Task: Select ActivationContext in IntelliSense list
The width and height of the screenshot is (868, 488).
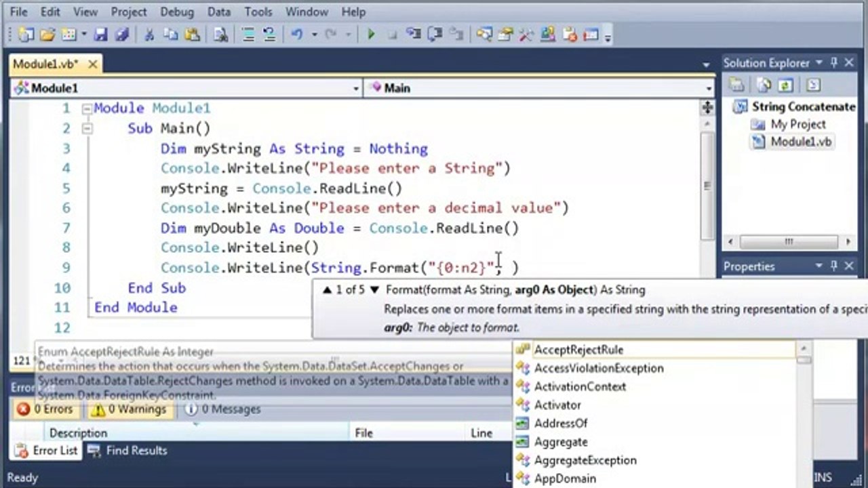Action: point(654,386)
